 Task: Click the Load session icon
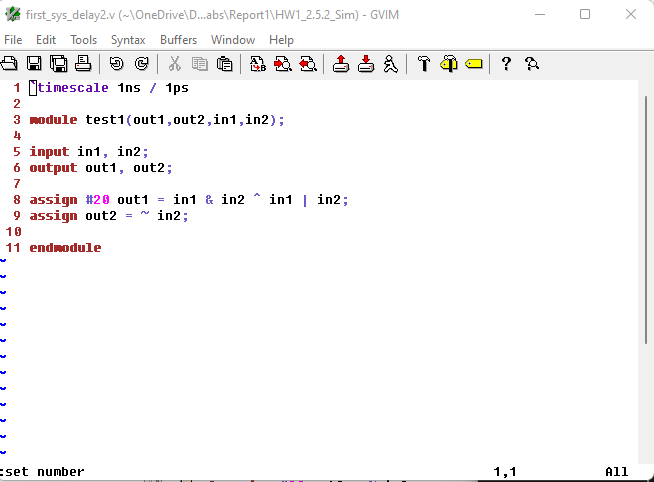click(x=341, y=64)
